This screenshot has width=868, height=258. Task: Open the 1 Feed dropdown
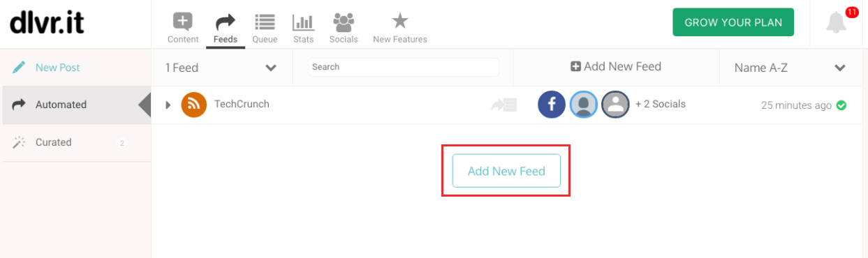tap(221, 68)
